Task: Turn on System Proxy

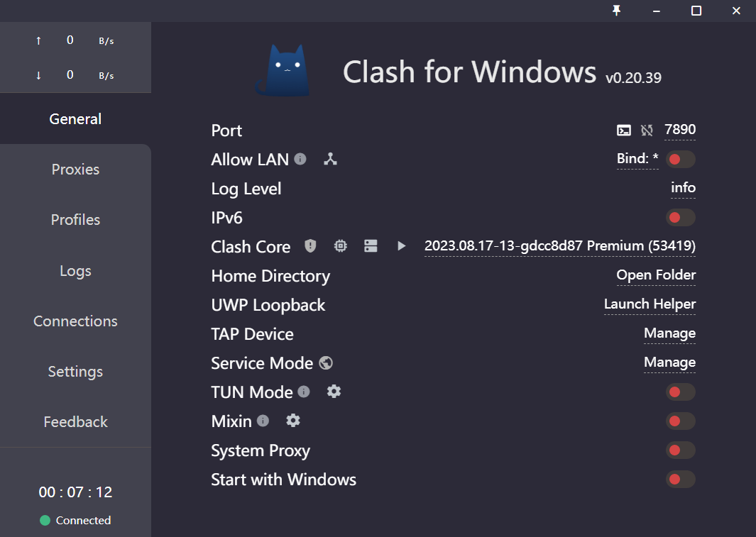Action: 680,450
